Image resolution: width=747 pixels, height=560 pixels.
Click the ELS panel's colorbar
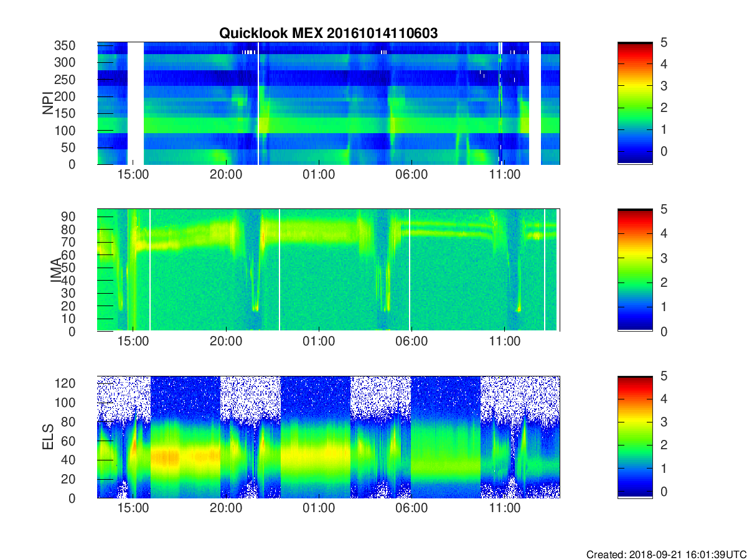[635, 437]
